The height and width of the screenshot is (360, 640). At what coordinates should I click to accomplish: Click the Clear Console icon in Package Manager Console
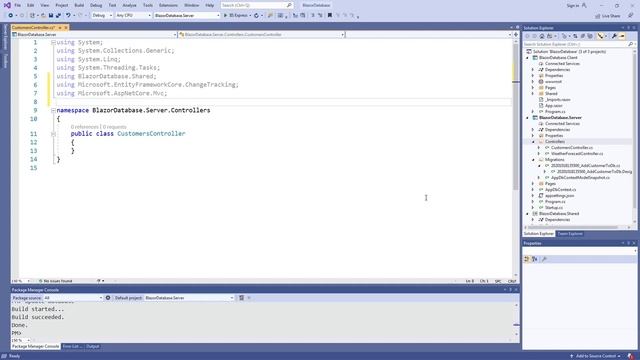[x=241, y=298]
